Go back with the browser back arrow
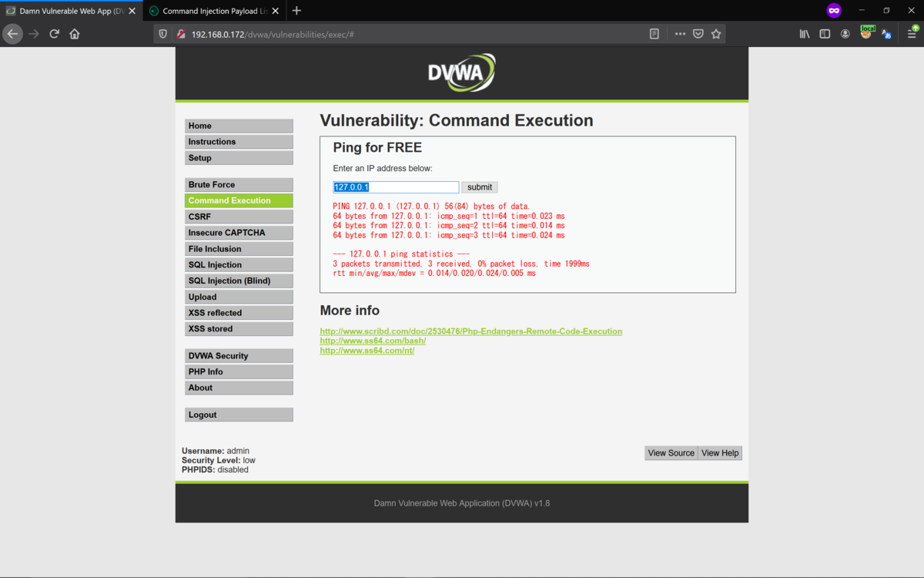 12,34
